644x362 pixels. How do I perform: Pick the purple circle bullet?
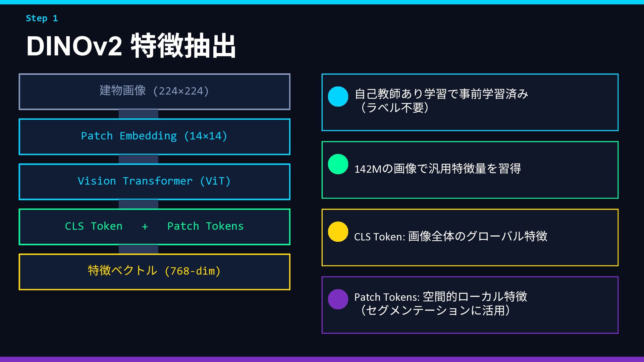338,299
